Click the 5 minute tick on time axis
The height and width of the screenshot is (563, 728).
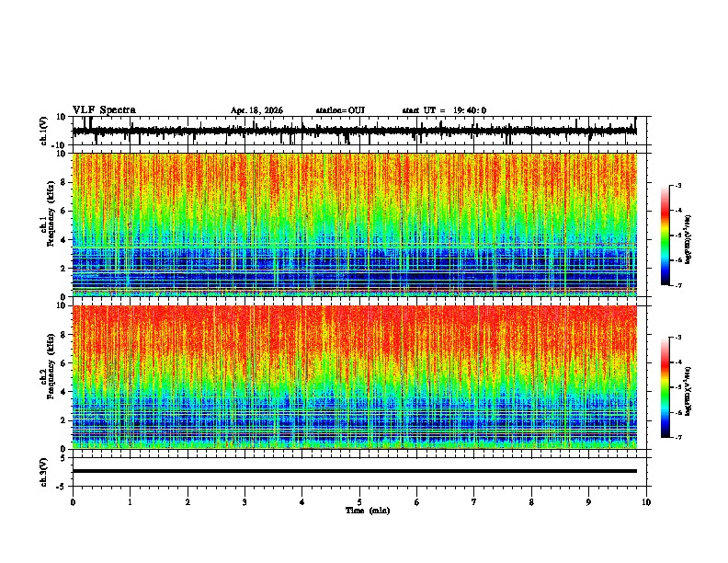[359, 502]
